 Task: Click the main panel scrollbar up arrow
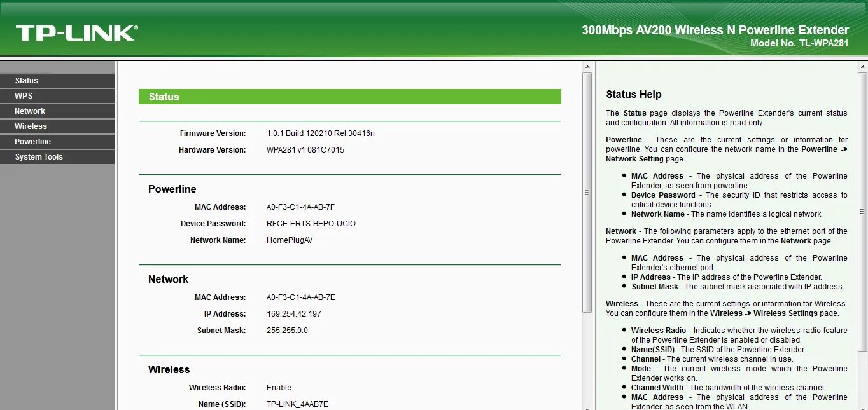[587, 67]
